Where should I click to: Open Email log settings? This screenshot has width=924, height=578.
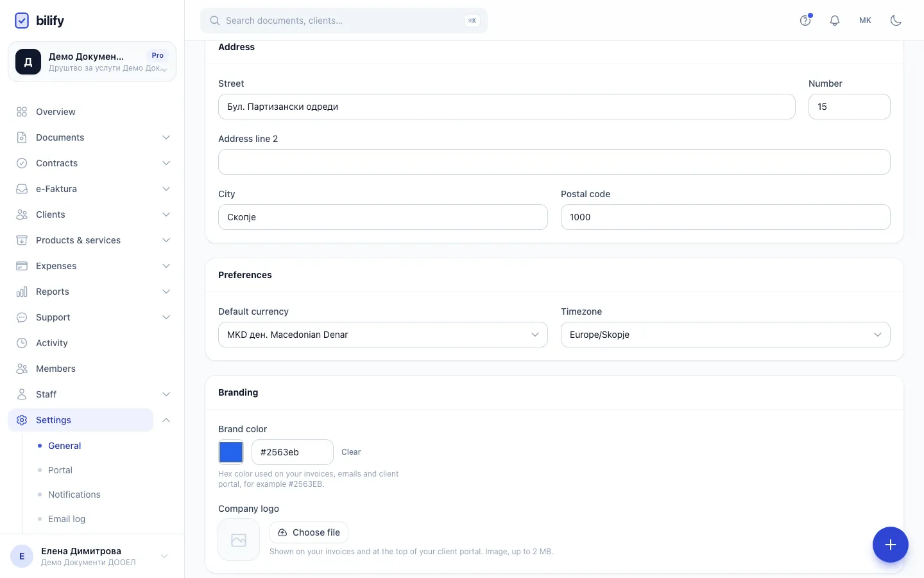coord(67,519)
